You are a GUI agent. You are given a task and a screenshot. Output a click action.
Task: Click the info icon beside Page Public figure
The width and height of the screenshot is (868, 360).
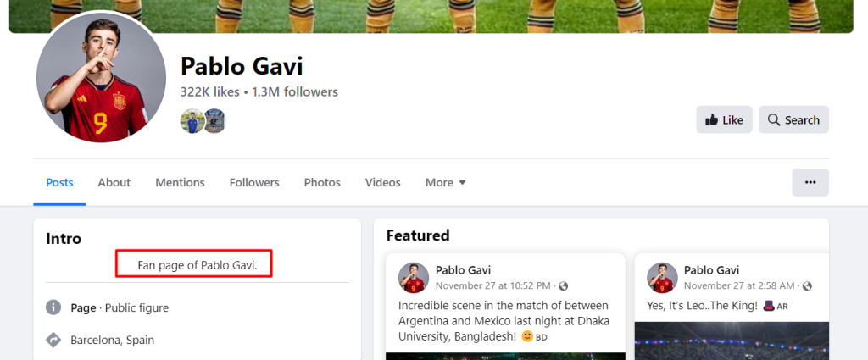point(53,307)
